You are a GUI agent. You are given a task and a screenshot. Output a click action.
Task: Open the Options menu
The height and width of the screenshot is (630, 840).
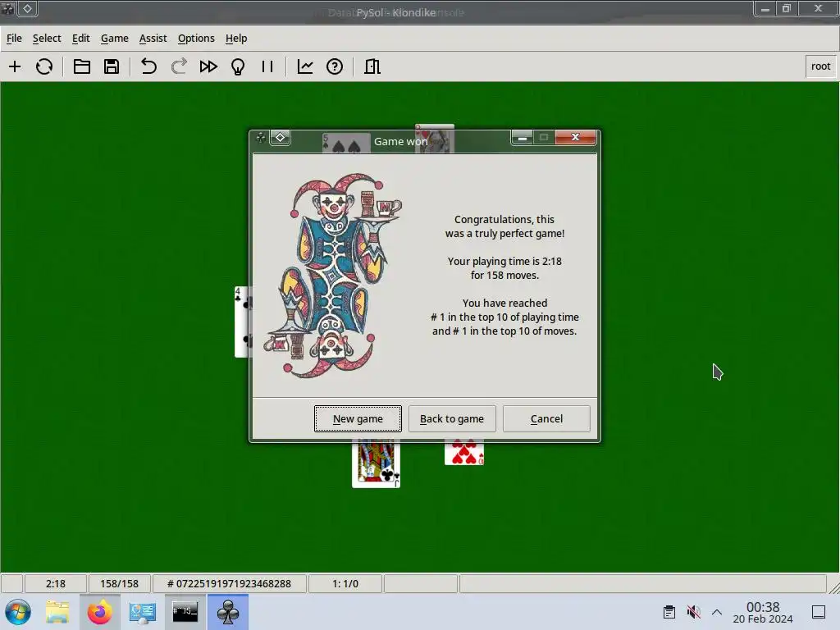(196, 38)
